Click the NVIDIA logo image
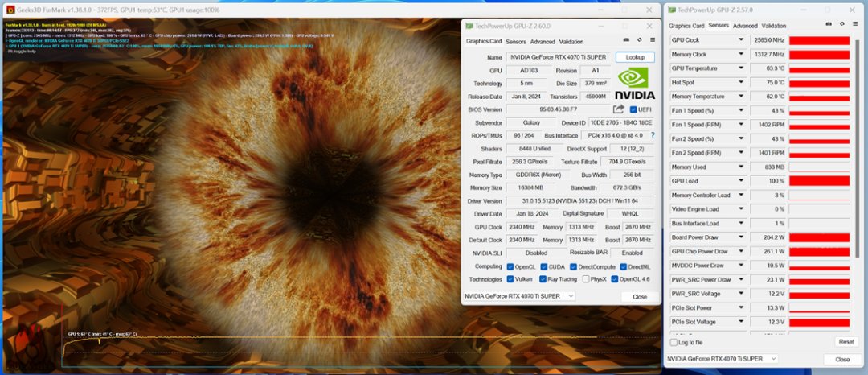Image resolution: width=868 pixels, height=375 pixels. pyautogui.click(x=635, y=84)
